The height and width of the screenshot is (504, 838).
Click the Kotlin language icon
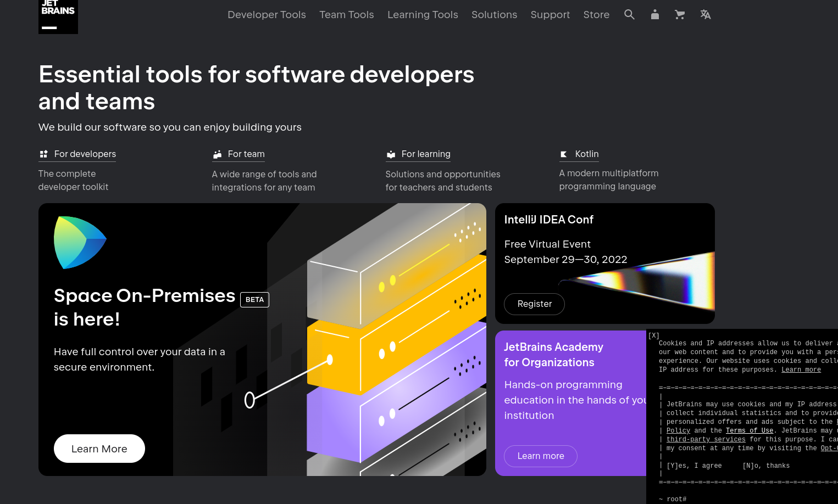tap(563, 154)
